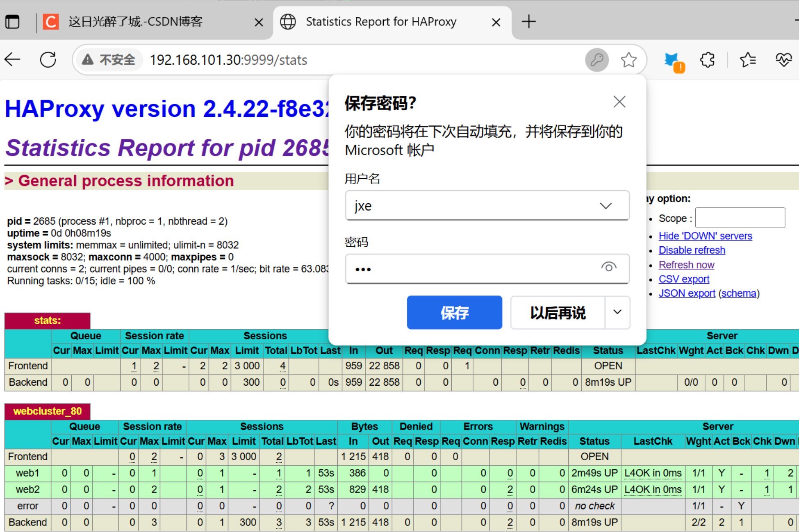Expand the username dropdown arrow

606,205
